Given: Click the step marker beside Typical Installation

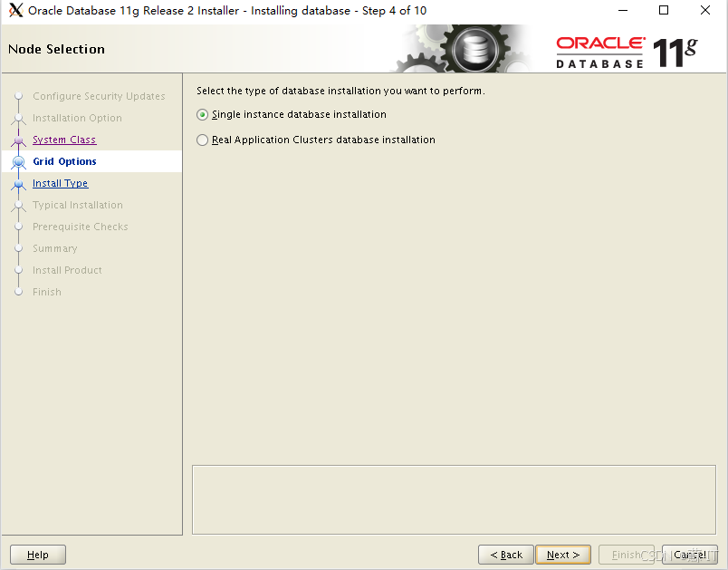Looking at the screenshot, I should click(x=19, y=205).
